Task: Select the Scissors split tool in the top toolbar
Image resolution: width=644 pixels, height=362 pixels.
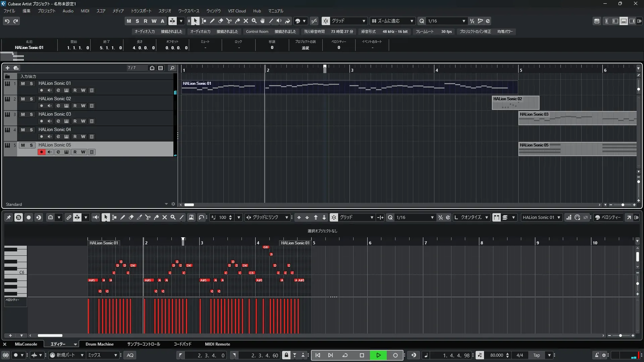Action: tap(229, 21)
